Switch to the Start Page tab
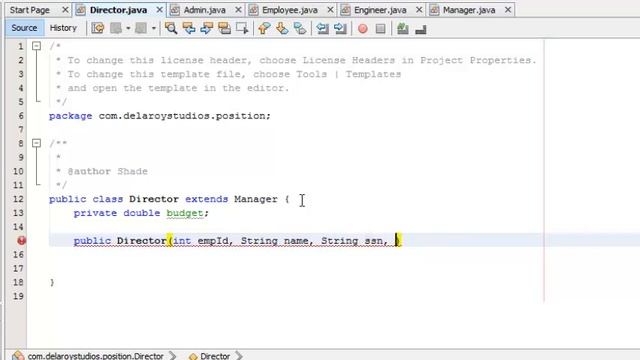Screen dimensions: 640x360 pos(29,10)
